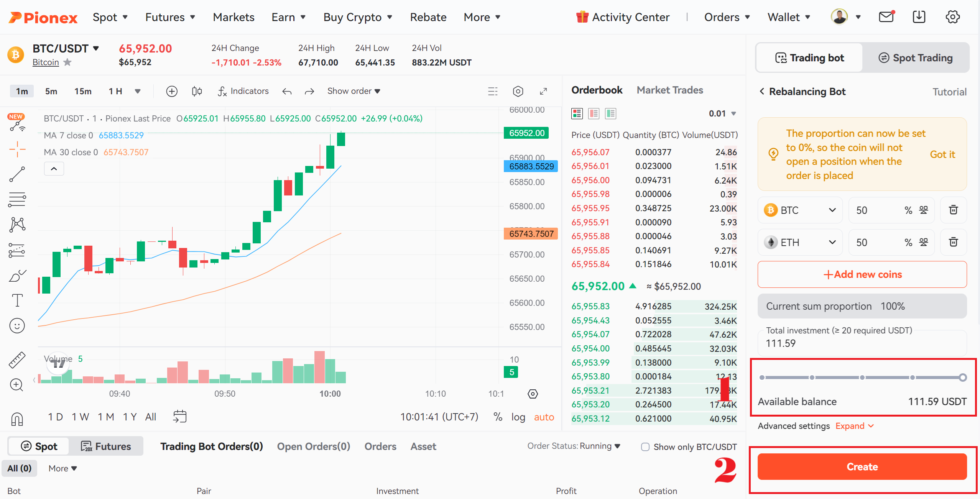Show sell-only orderbook view

pos(594,113)
